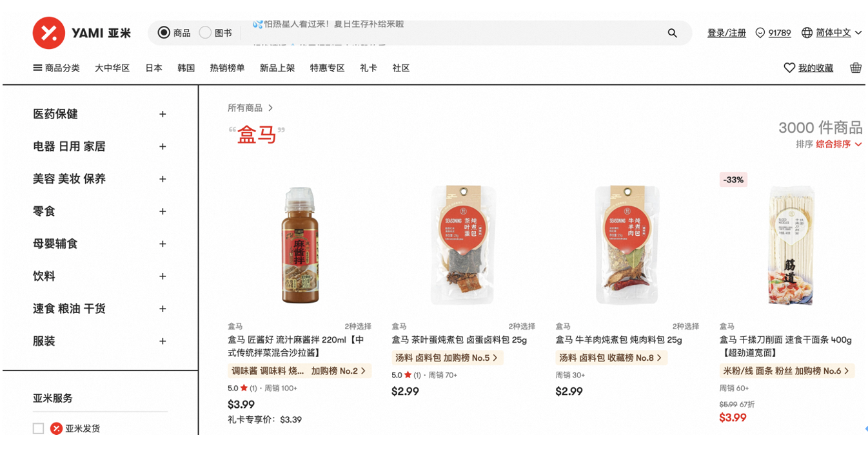Click the 所有商品 breadcrumb link
This screenshot has width=868, height=451.
(x=245, y=108)
